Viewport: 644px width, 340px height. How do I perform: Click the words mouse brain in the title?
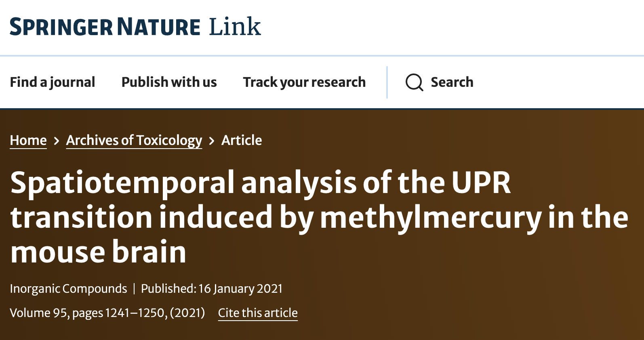(x=99, y=252)
